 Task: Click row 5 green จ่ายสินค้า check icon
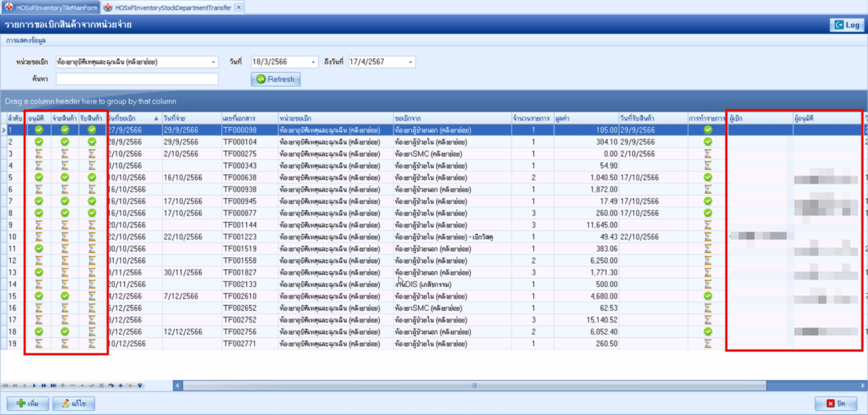(65, 177)
